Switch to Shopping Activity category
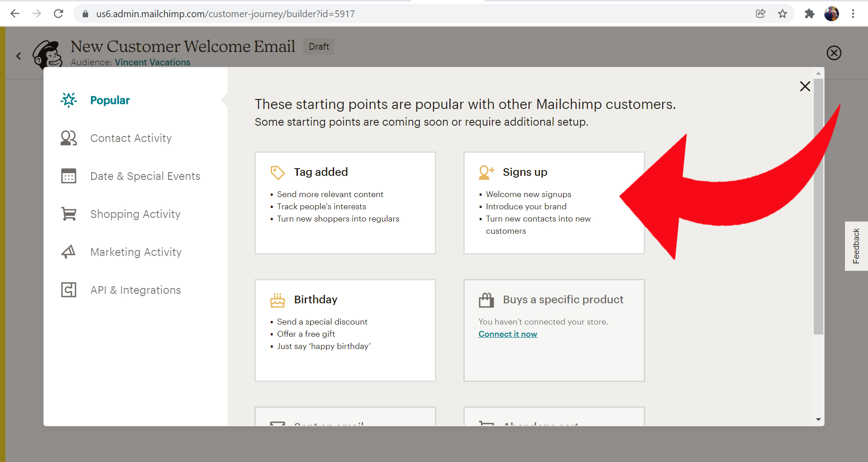The height and width of the screenshot is (462, 868). (x=135, y=214)
